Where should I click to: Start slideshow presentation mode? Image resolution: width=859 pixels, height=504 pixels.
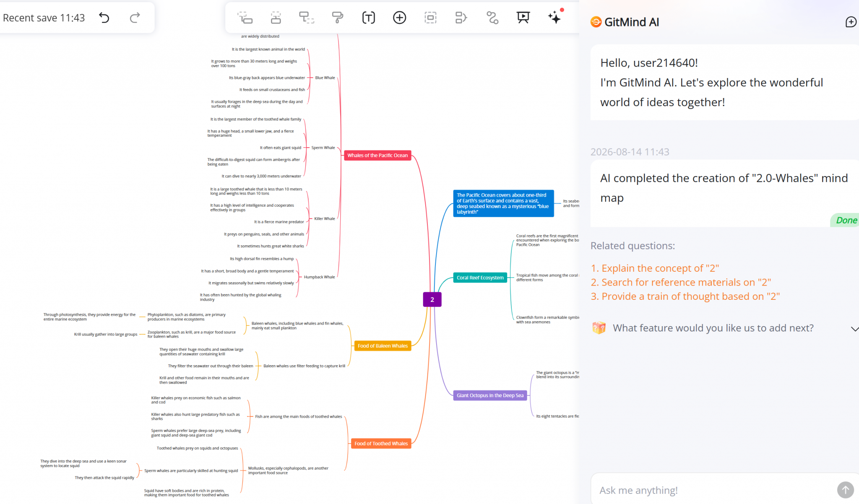[x=523, y=18]
